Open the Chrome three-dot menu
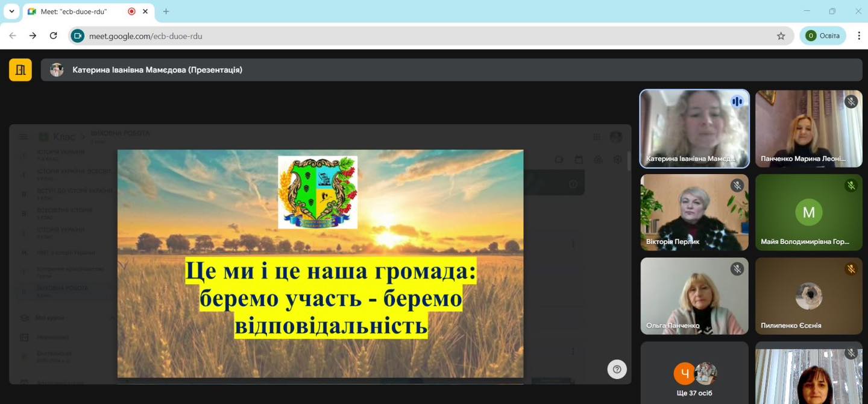 pos(858,36)
